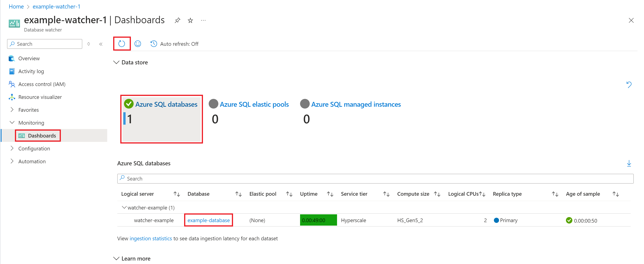Open example-watcher-1 breadcrumb link
644x264 pixels.
coord(56,6)
